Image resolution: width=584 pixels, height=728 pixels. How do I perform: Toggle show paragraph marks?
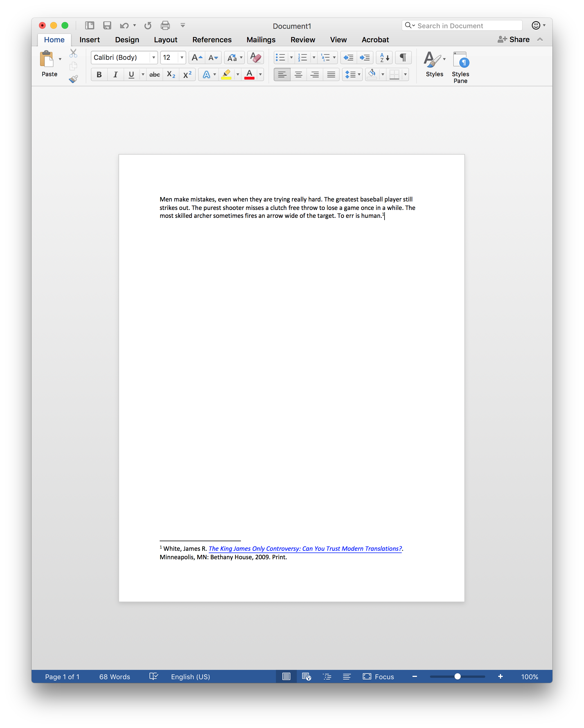(x=403, y=57)
